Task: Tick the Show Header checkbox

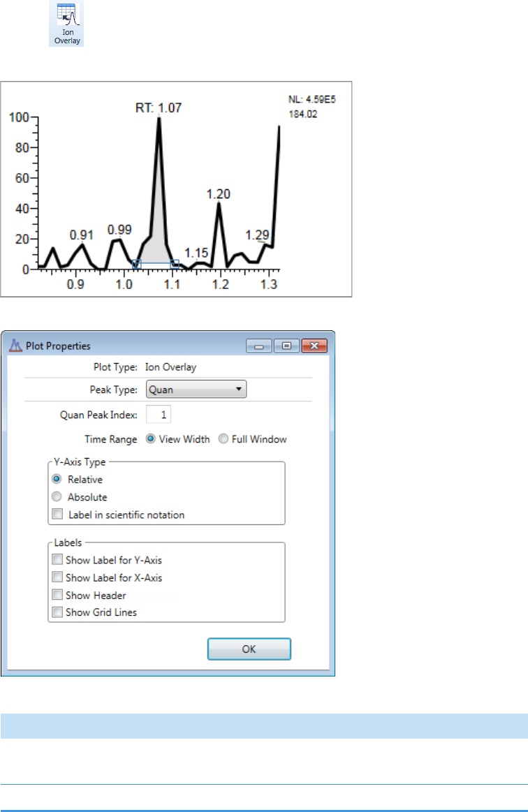Action: [57, 595]
